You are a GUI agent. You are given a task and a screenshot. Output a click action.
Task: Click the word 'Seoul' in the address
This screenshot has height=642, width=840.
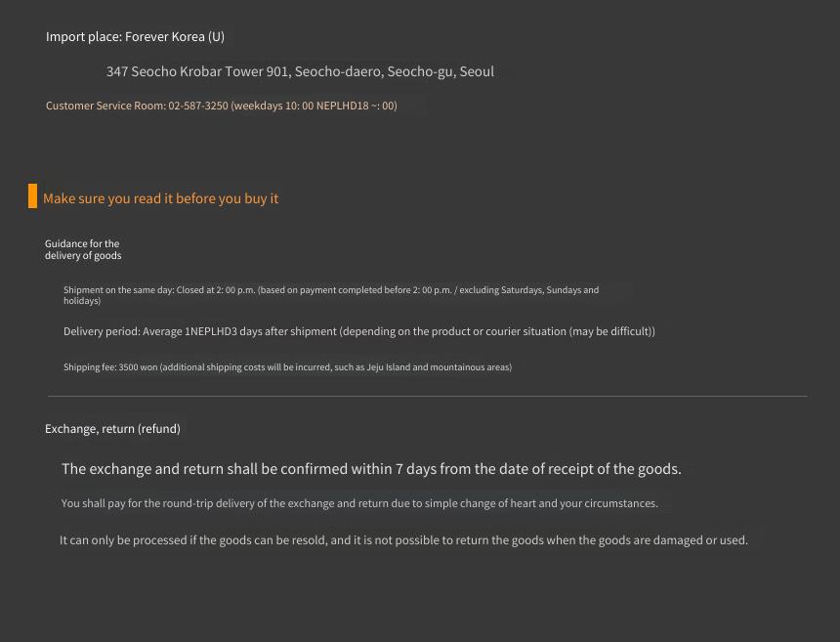[477, 71]
